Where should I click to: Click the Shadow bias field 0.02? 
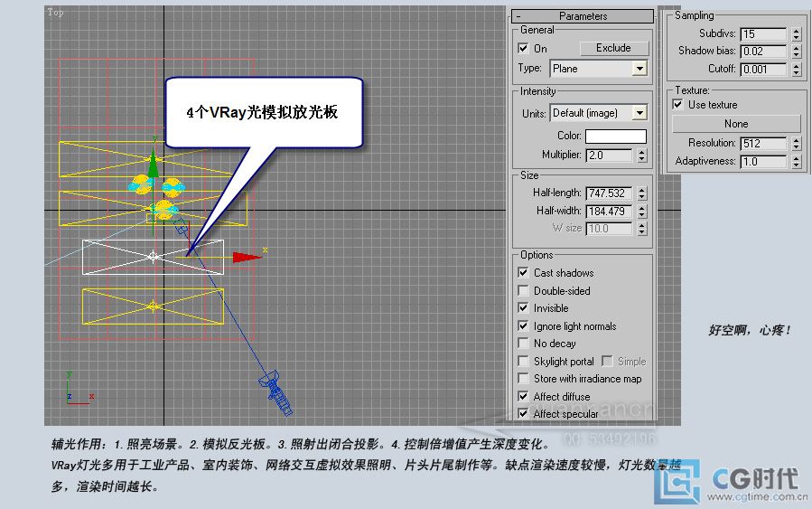(763, 52)
